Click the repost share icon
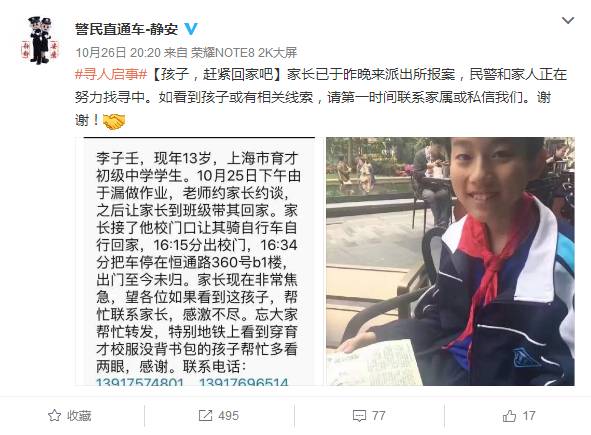The width and height of the screenshot is (591, 435). click(205, 416)
